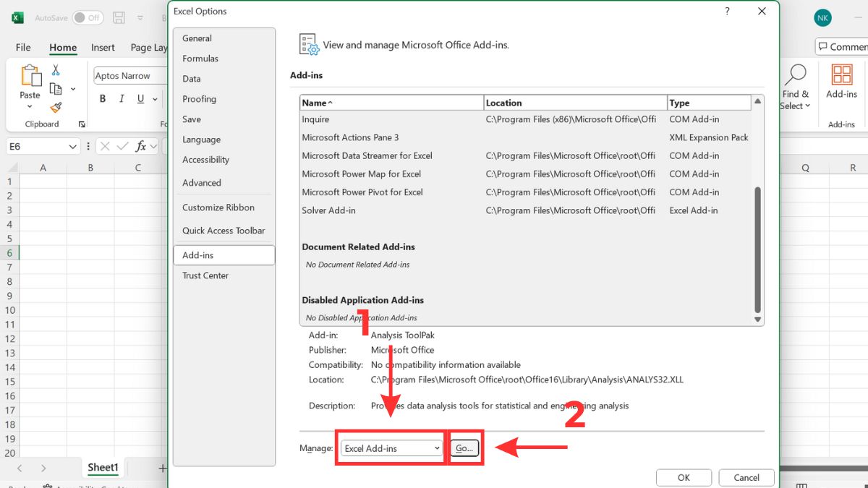Select the Sheet1 worksheet tab
The height and width of the screenshot is (488, 868).
click(103, 467)
